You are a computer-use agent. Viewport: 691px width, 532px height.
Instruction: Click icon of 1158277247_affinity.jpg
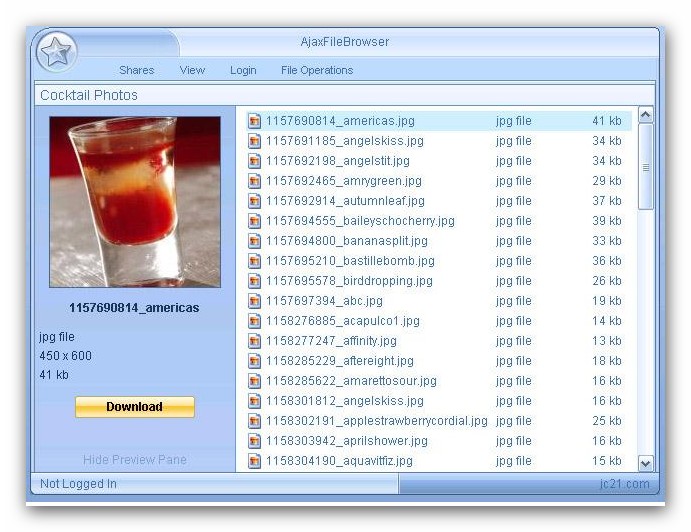[254, 341]
